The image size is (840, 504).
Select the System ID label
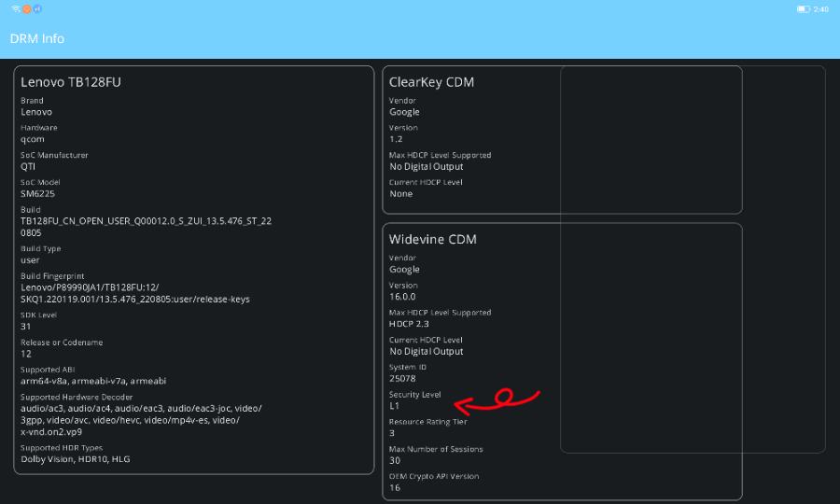coord(408,367)
